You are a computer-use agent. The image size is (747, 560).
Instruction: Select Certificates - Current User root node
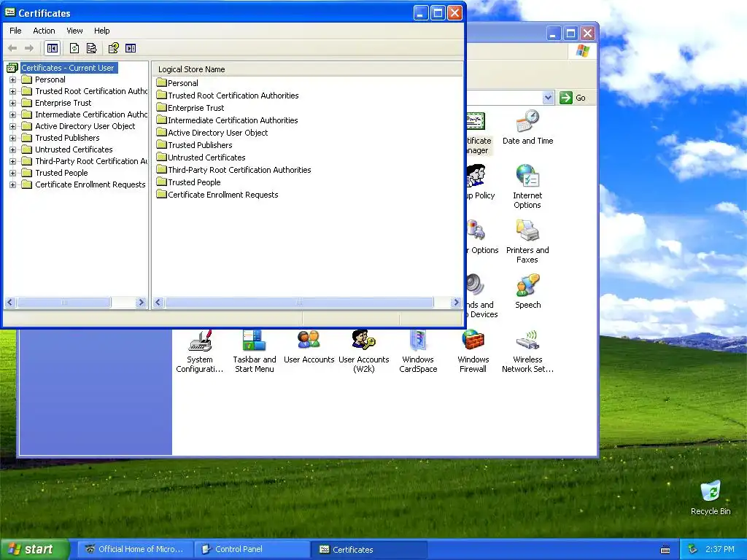(x=68, y=68)
